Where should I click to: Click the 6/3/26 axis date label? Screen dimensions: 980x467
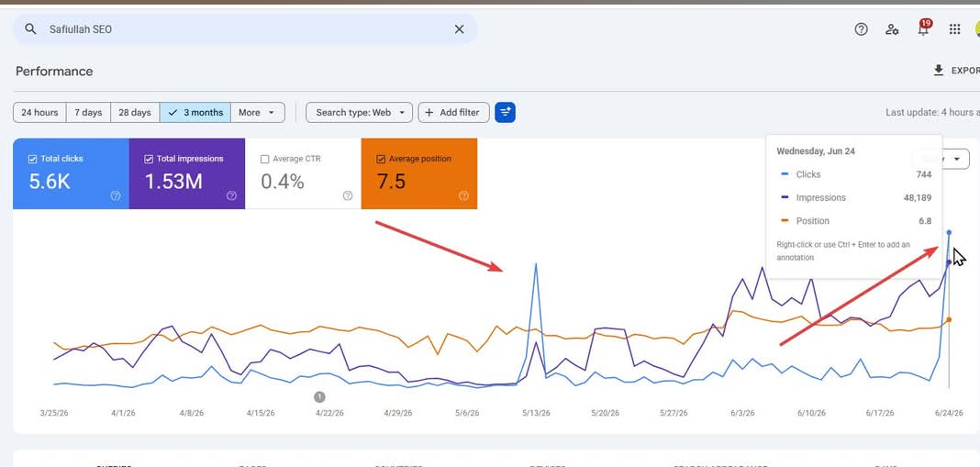pyautogui.click(x=741, y=413)
